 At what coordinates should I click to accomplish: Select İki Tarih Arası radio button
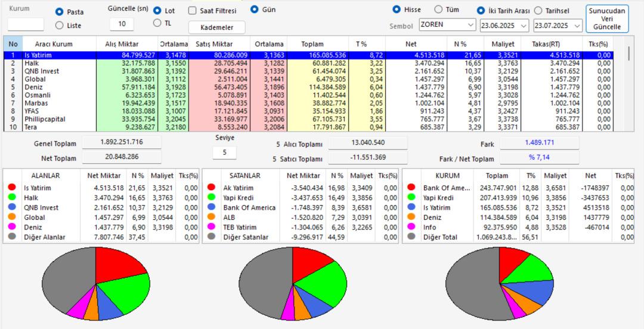[x=481, y=11]
